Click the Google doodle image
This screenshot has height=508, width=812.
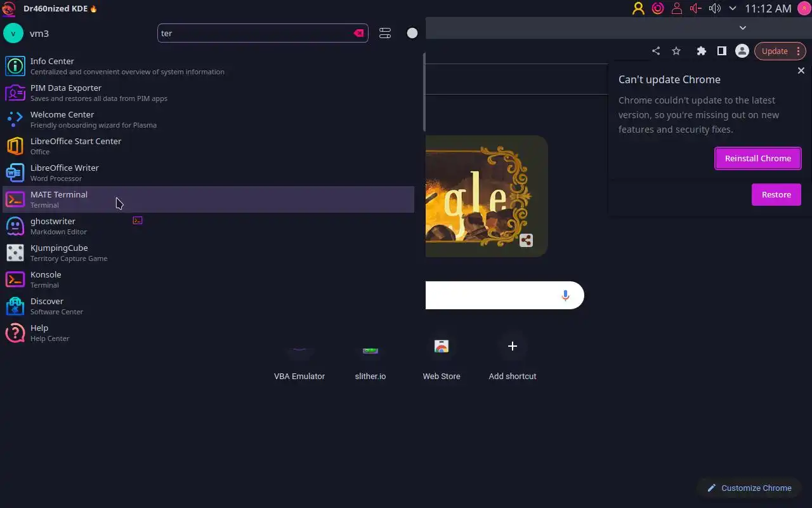click(x=487, y=196)
